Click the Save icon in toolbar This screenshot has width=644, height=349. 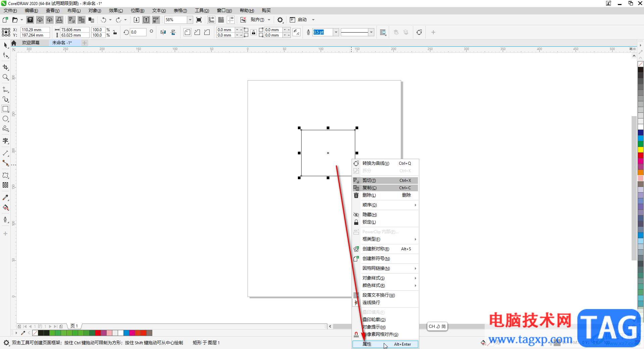tap(30, 20)
